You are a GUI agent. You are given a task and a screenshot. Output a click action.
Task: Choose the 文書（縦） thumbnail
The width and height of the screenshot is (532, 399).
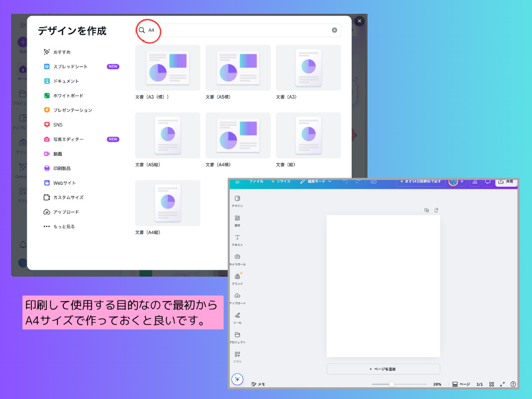(x=309, y=135)
